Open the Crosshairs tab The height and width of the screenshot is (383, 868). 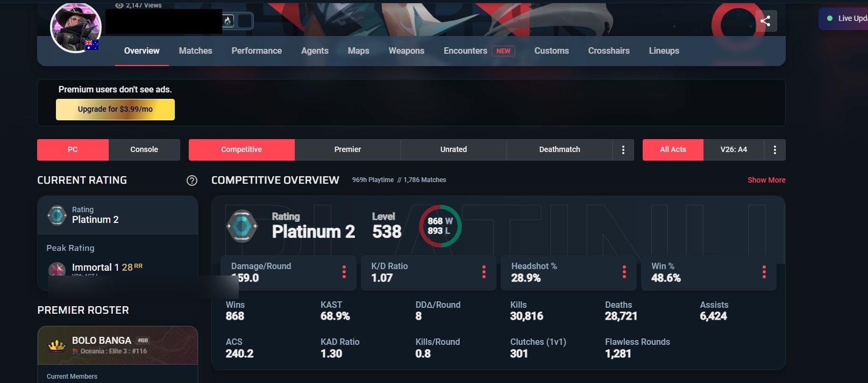609,51
